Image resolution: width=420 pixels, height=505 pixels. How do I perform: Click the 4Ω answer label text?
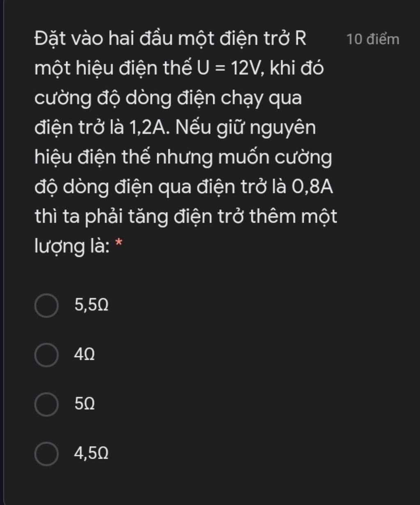[84, 355]
